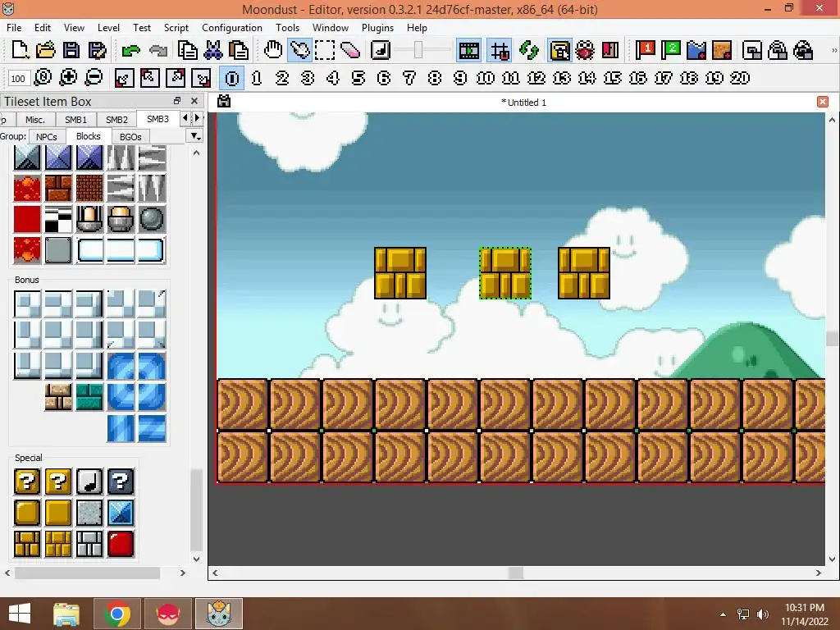Switch to section 8
Screen dimensions: 840x630
tap(435, 78)
